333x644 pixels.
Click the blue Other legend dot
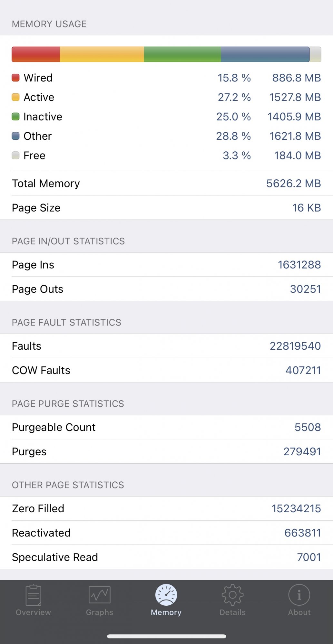[15, 136]
